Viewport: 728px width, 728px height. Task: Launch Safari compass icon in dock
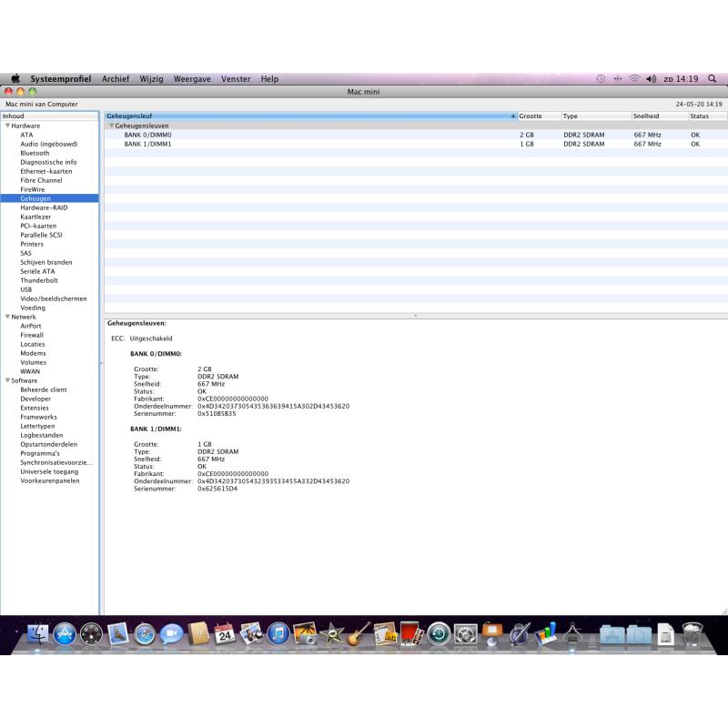pos(145,634)
